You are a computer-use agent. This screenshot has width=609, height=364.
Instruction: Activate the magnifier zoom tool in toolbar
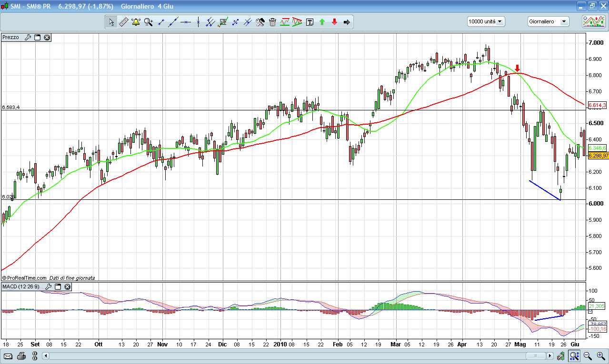coord(149,22)
